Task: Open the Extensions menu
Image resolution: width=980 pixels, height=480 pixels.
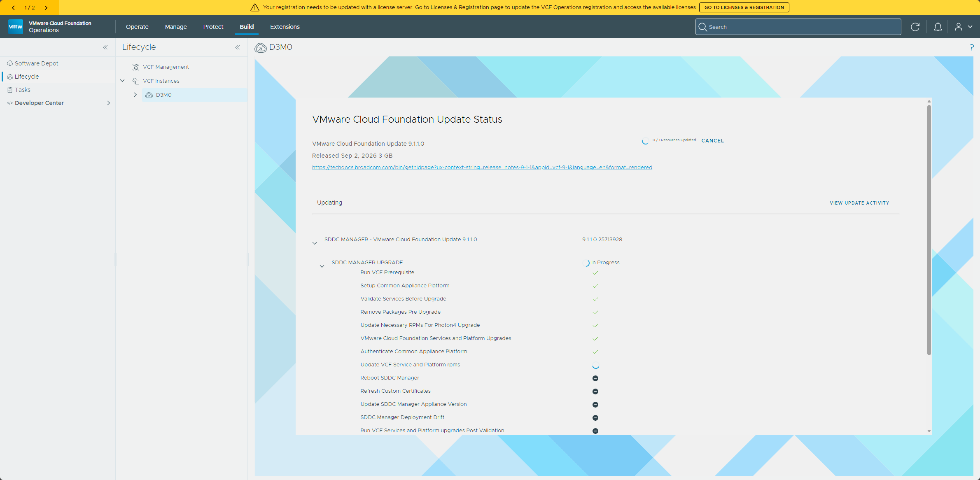Action: click(x=285, y=27)
